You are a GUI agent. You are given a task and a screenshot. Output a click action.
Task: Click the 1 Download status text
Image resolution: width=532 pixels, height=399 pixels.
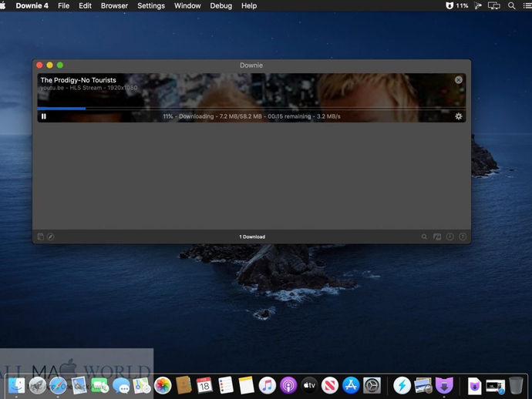[x=252, y=236]
